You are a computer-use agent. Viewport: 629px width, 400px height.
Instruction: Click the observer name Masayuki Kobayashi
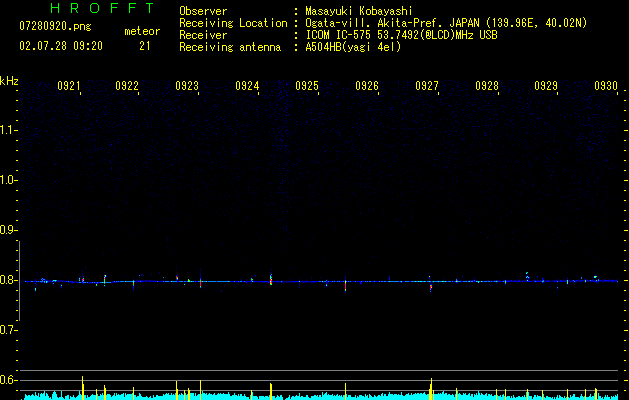click(359, 11)
